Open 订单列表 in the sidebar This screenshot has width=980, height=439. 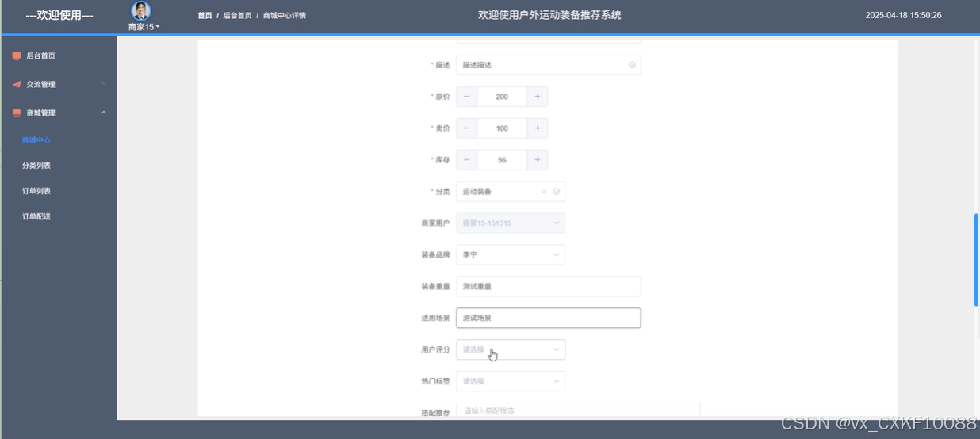pyautogui.click(x=36, y=191)
